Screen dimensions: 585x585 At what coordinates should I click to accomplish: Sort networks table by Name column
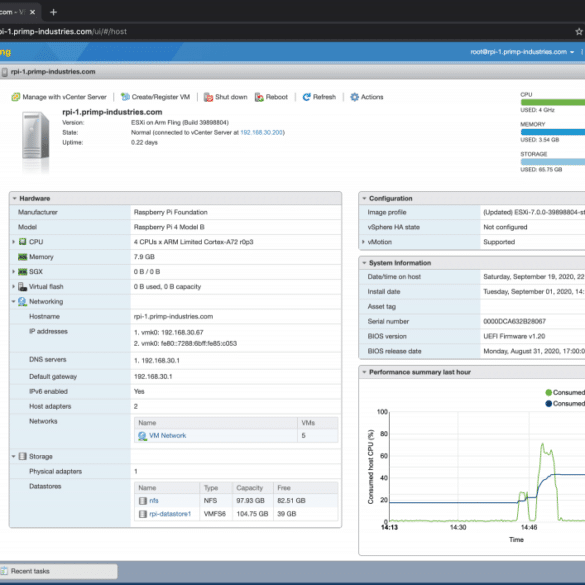216,423
